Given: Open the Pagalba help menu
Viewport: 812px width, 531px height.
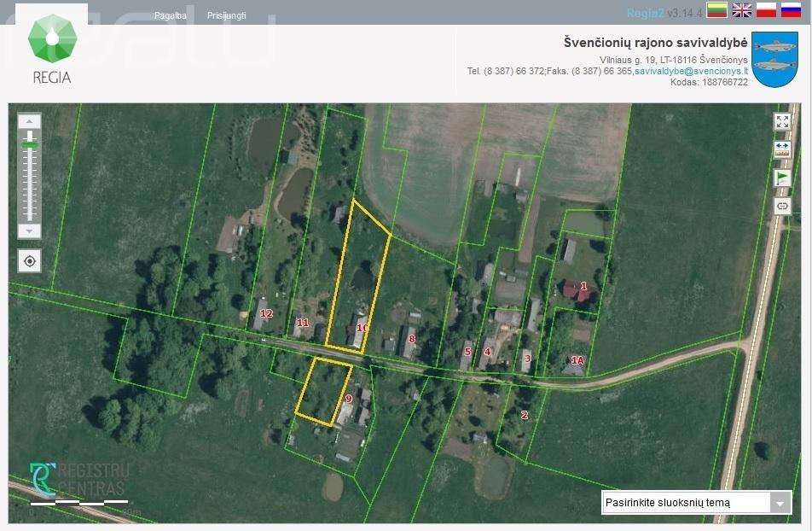Looking at the screenshot, I should click(x=171, y=15).
